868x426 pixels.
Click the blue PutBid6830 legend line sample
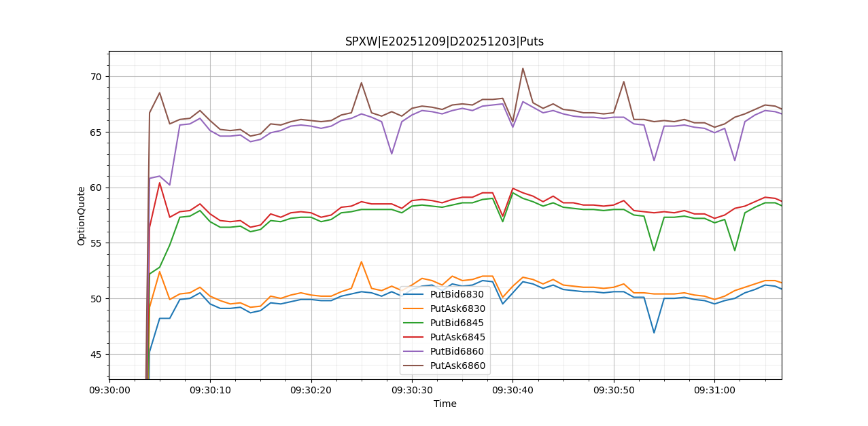(415, 294)
